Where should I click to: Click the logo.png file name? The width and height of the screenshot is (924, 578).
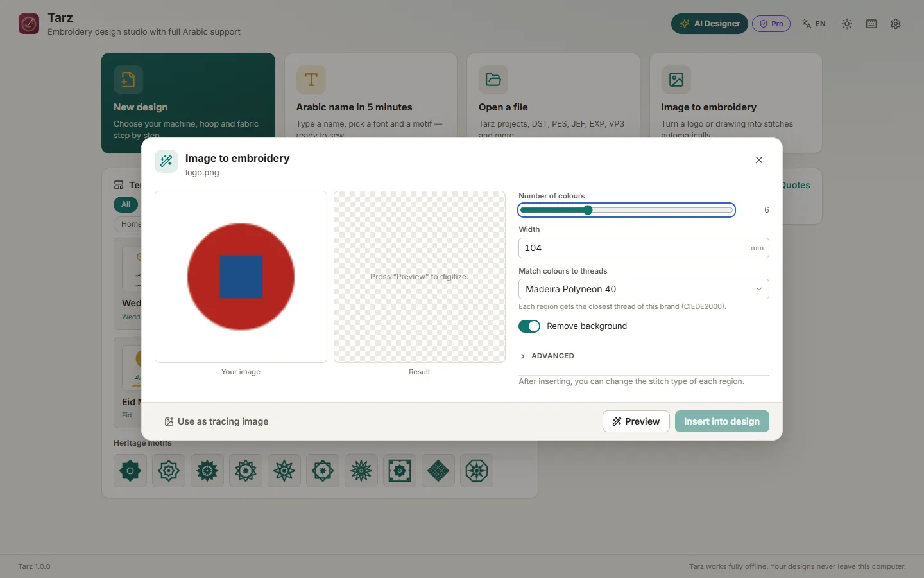202,173
